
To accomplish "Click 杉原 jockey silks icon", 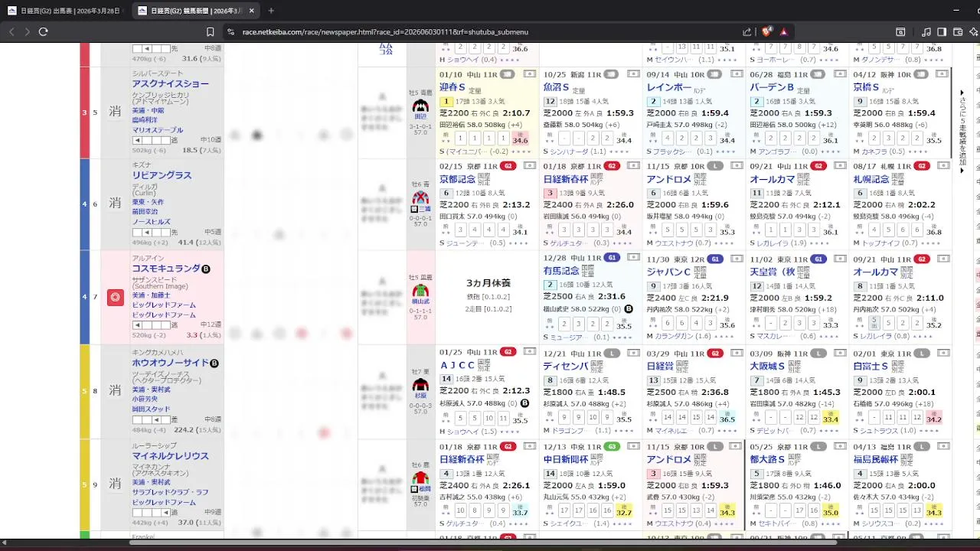I will point(420,385).
